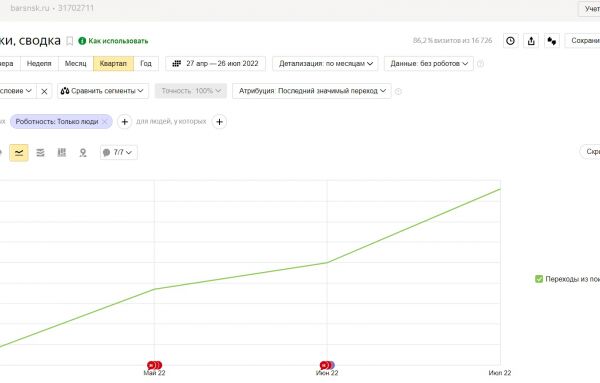Clear the segment condition with the X button
This screenshot has height=383, width=600.
click(44, 91)
